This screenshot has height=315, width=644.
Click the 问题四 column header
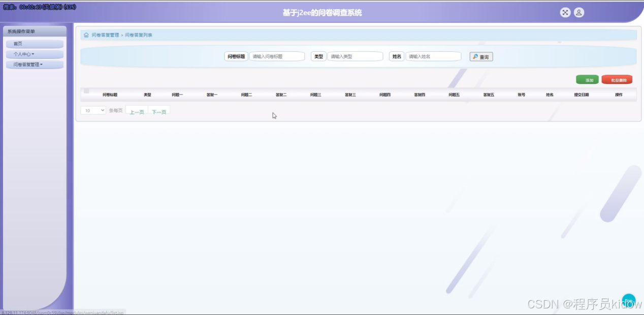[x=385, y=95]
